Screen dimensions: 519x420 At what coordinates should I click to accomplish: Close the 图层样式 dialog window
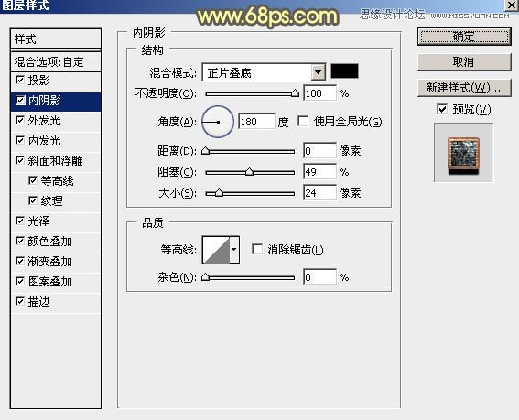pyautogui.click(x=512, y=5)
